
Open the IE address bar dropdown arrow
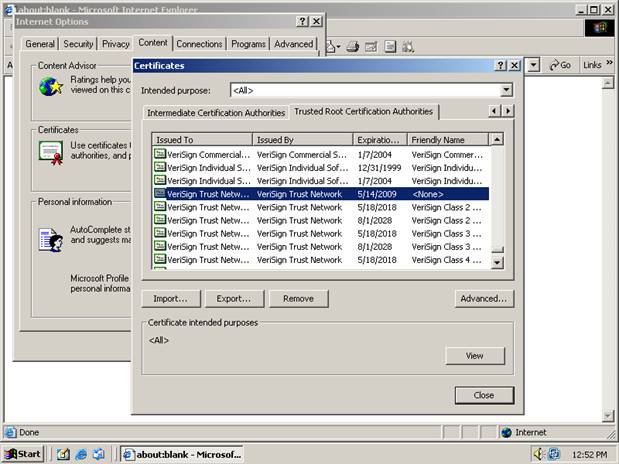tap(533, 65)
